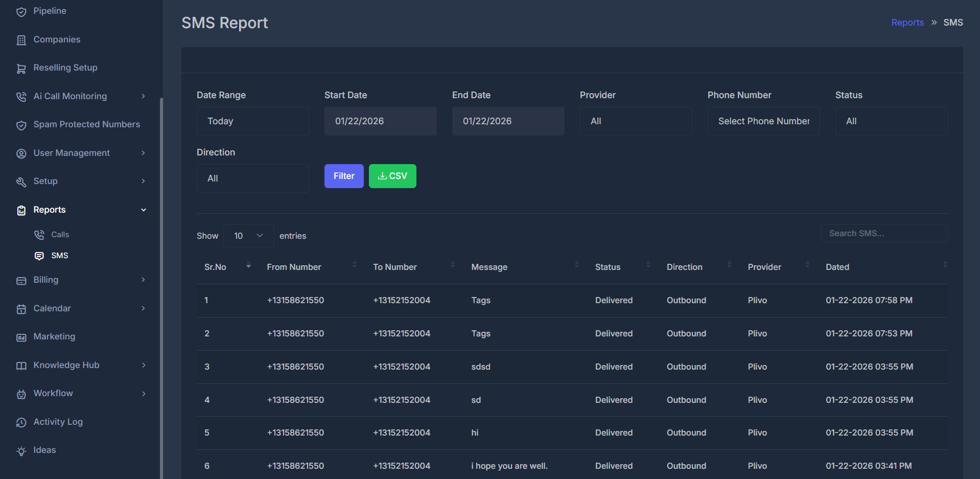This screenshot has height=479, width=980.
Task: Open the Date Range dropdown showing Today
Action: (252, 121)
